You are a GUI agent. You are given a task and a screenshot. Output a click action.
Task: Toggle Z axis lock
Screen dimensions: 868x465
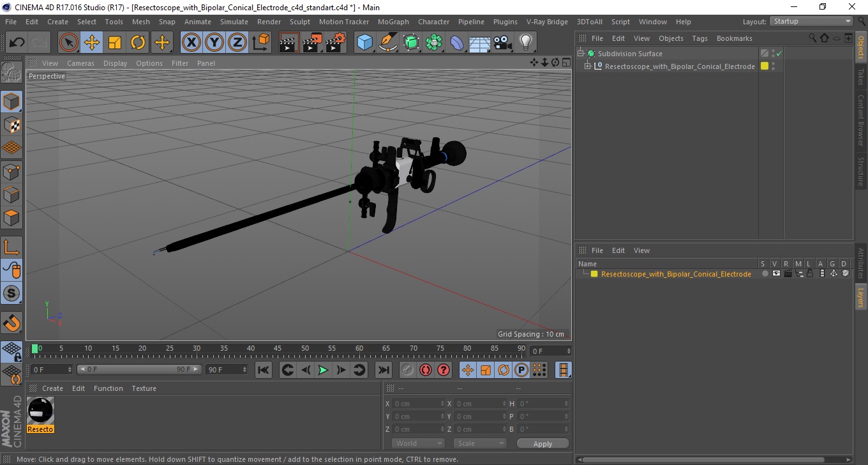(x=237, y=43)
